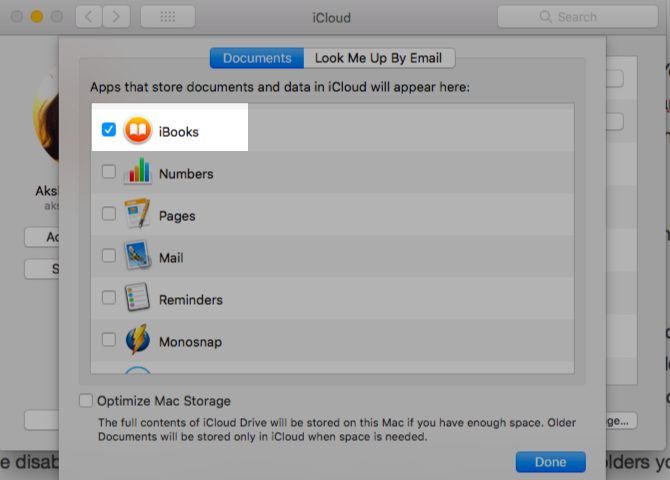Click the iBooks app icon
The image size is (670, 480).
pos(137,131)
